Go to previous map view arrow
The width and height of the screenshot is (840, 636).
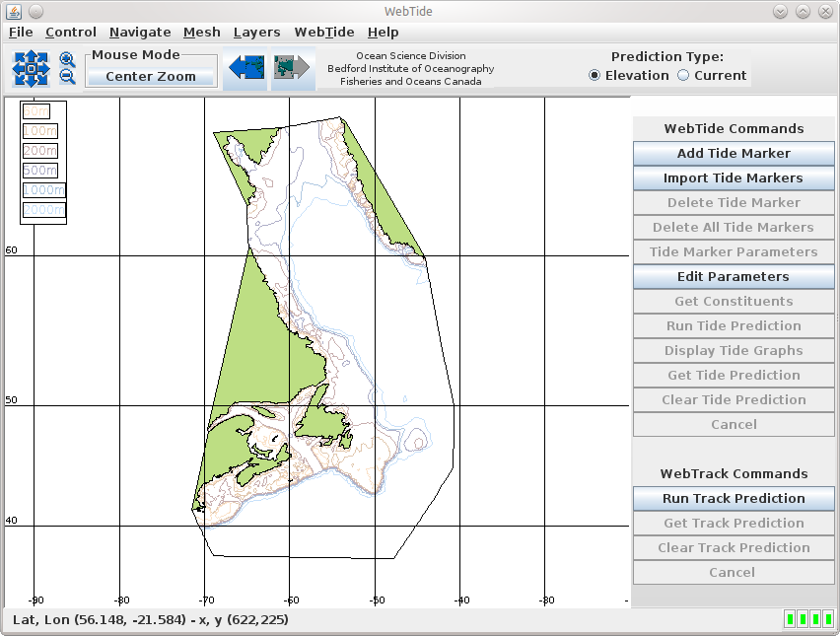pos(245,68)
